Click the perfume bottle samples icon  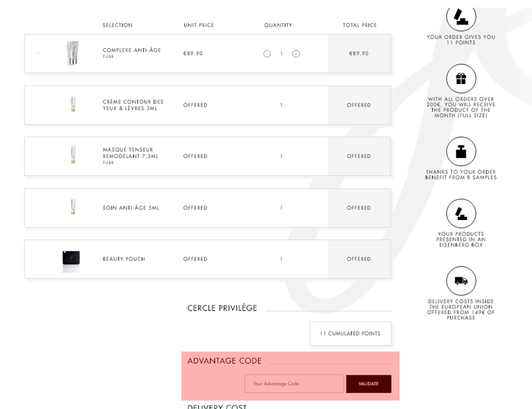point(461,151)
